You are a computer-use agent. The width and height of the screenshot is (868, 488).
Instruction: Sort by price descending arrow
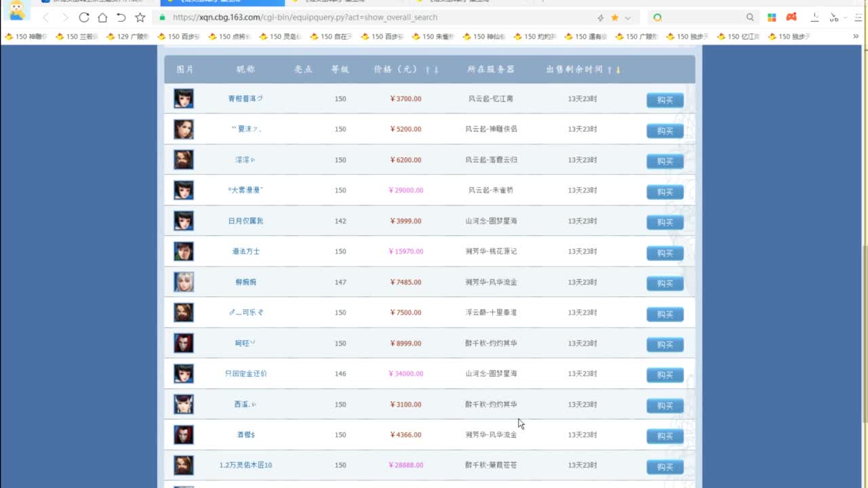point(436,70)
